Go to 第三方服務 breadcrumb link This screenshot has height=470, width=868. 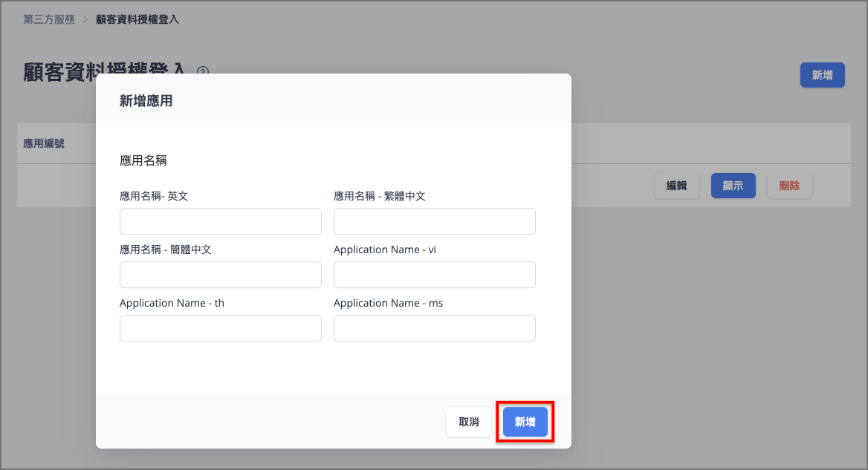49,19
